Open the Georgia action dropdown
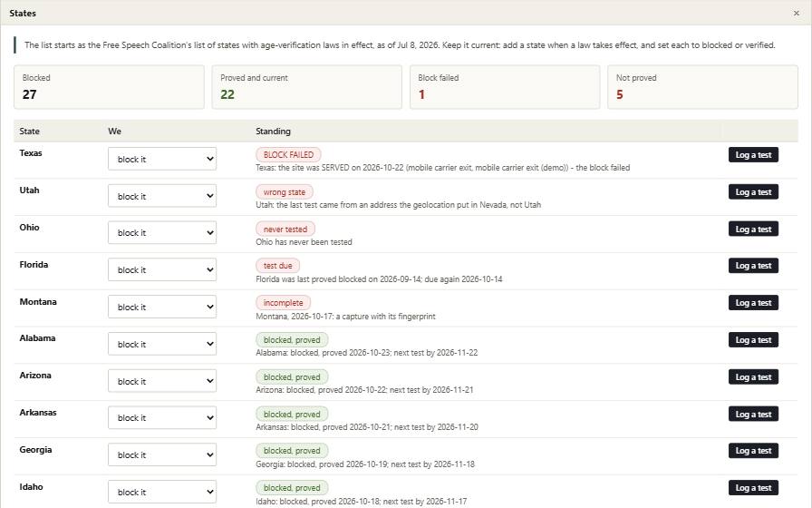Viewport: 812px width, 508px height. pos(162,454)
